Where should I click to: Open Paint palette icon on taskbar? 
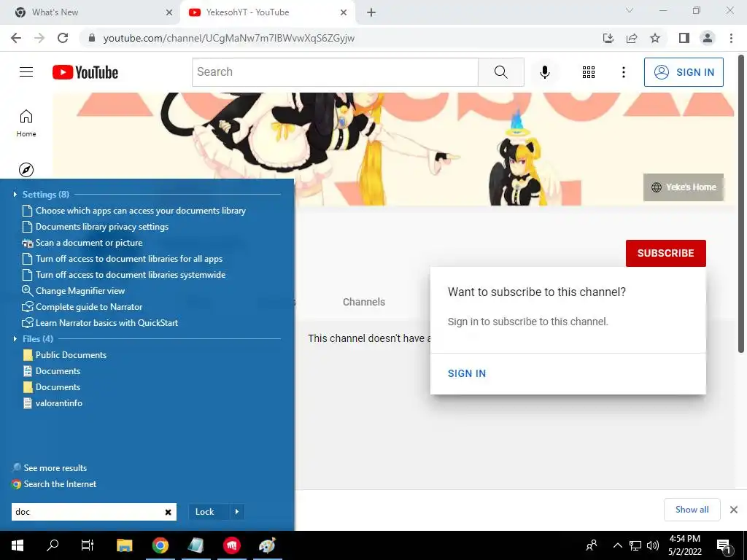click(267, 545)
